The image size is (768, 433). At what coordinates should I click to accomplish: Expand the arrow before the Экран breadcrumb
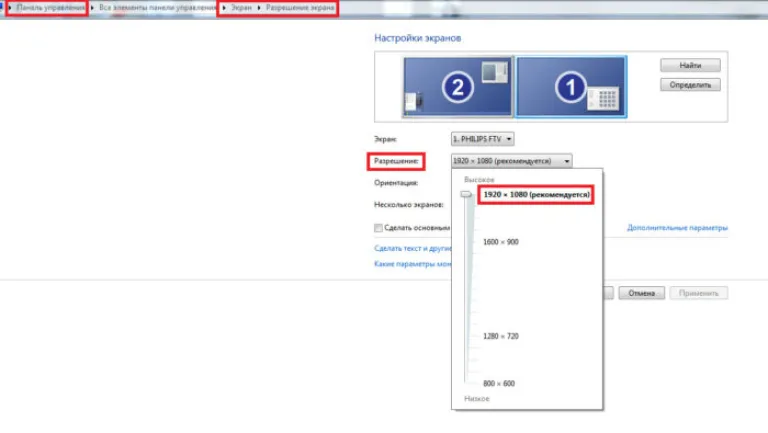point(224,8)
